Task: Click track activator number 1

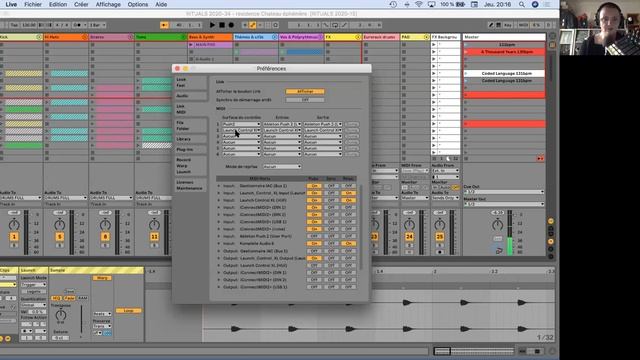Action: (x=14, y=237)
